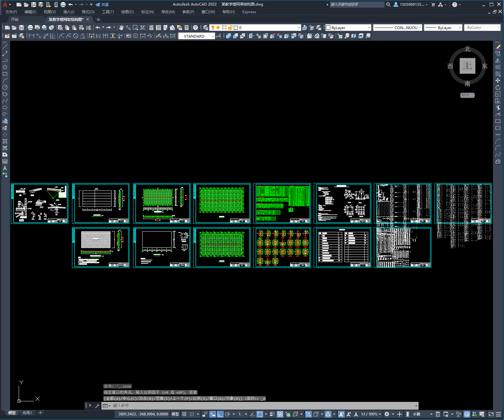Toggle transparency display in status bar
The image size is (504, 420).
[280, 414]
